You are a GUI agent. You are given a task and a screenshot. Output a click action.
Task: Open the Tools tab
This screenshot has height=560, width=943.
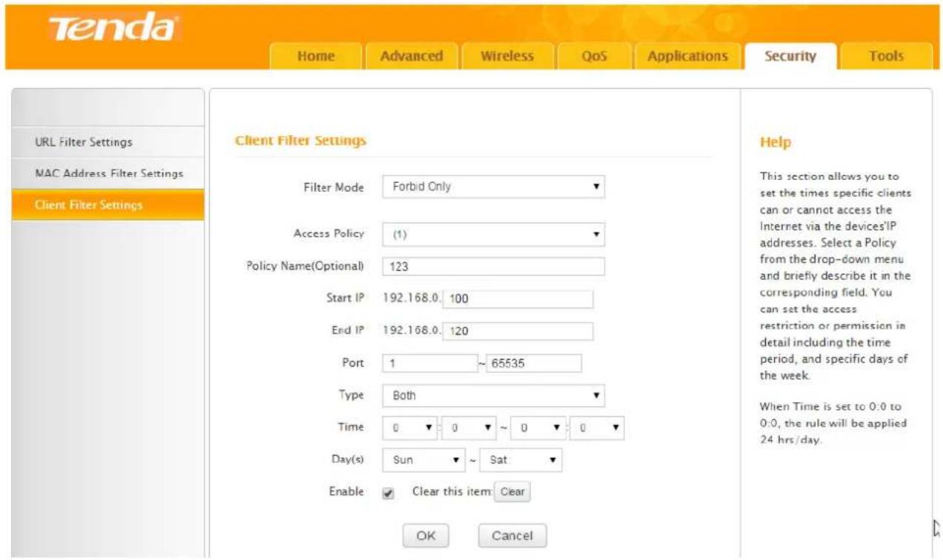886,56
